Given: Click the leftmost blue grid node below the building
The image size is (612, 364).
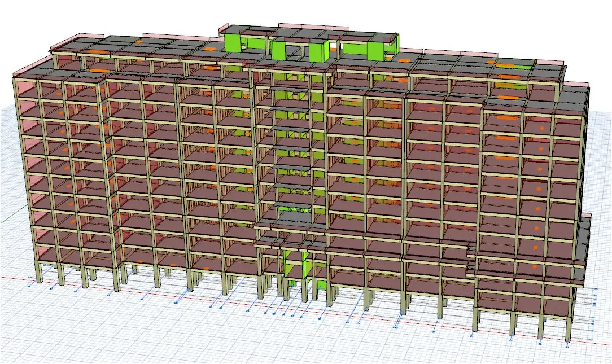Looking at the screenshot, I should point(29,286).
